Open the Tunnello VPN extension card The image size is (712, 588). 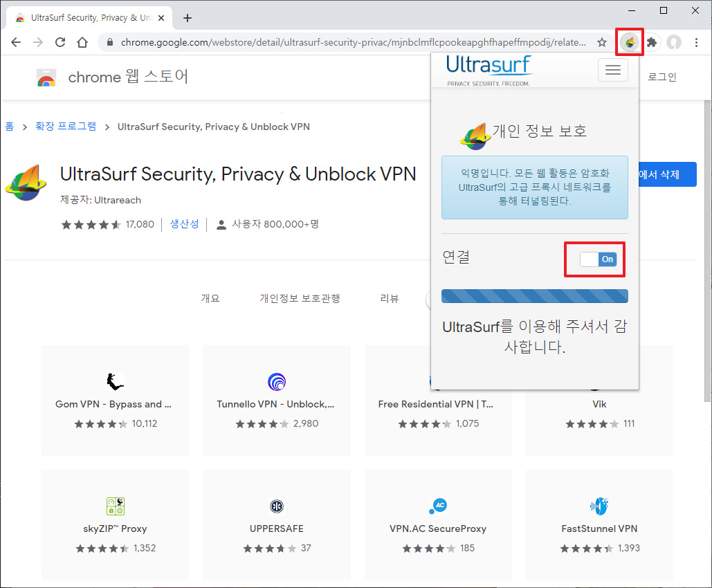[x=276, y=400]
